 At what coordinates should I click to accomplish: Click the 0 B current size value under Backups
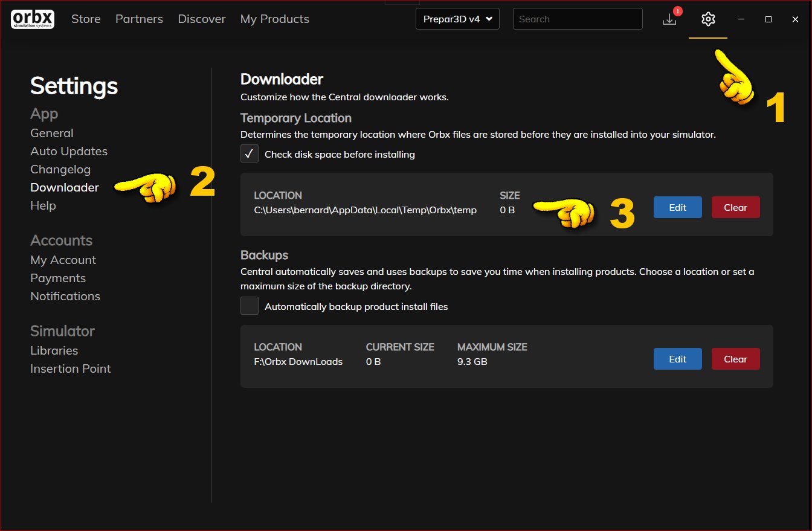point(373,362)
